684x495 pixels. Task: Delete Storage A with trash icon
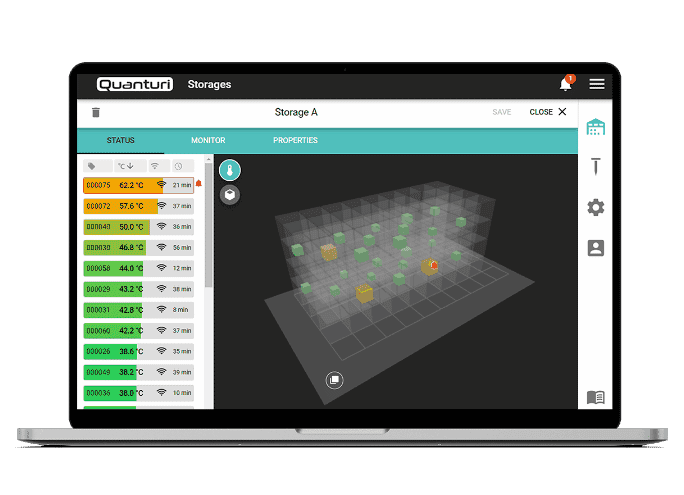click(x=96, y=113)
